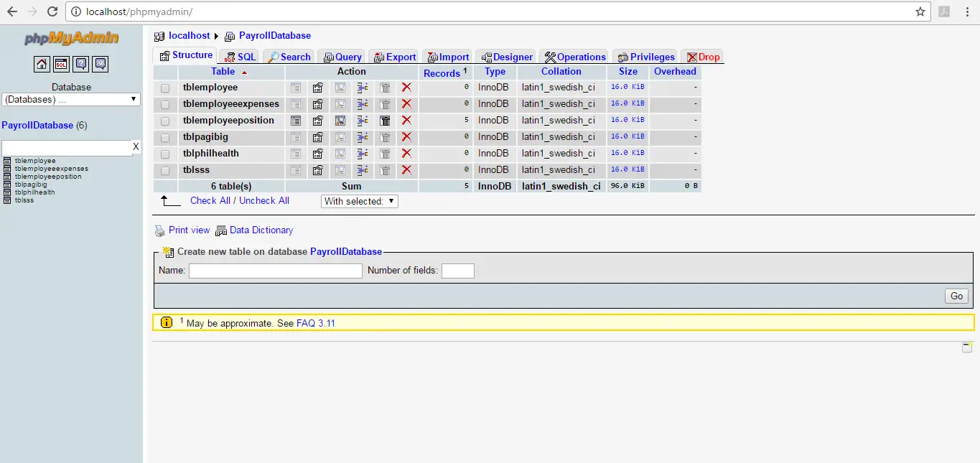980x463 pixels.
Task: Open the Chrome three-dot menu
Action: pyautogui.click(x=967, y=11)
